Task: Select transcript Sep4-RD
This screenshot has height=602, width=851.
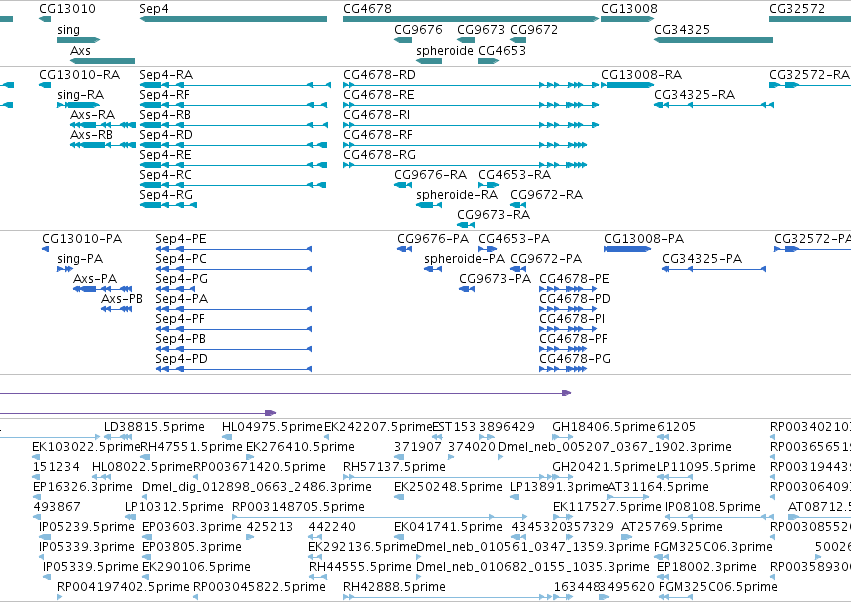Action: (x=233, y=145)
